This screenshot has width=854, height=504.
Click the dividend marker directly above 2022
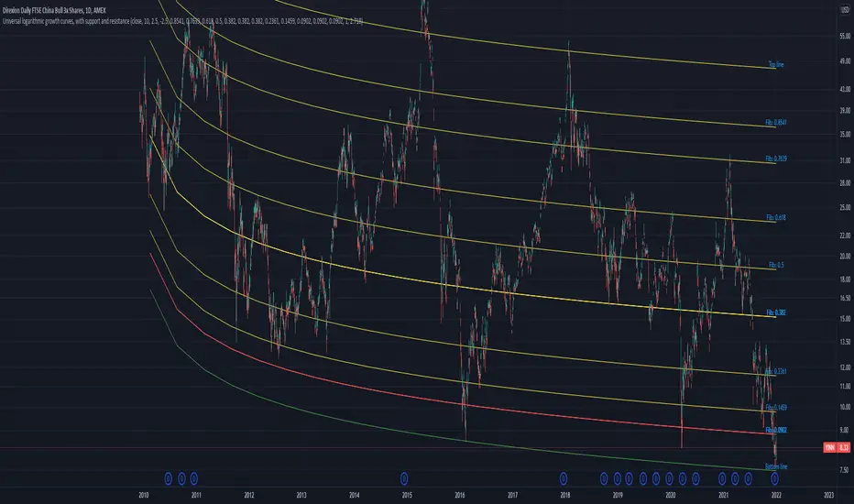(775, 479)
